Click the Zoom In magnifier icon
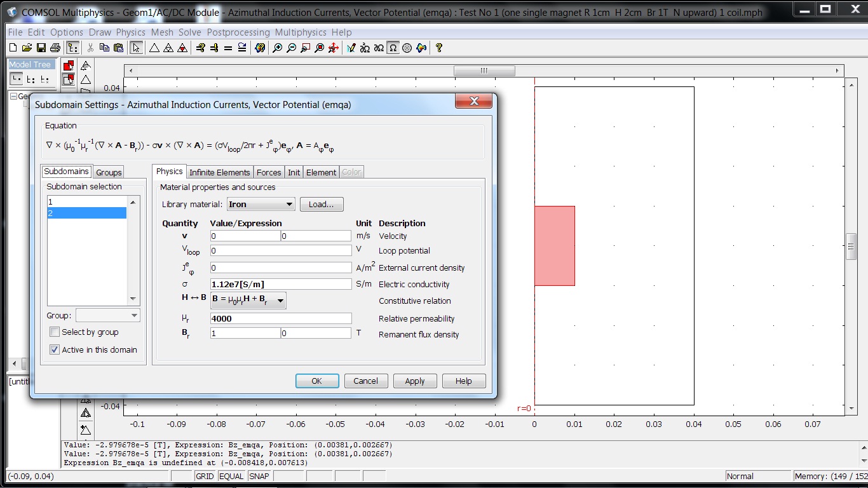The image size is (868, 488). point(278,48)
